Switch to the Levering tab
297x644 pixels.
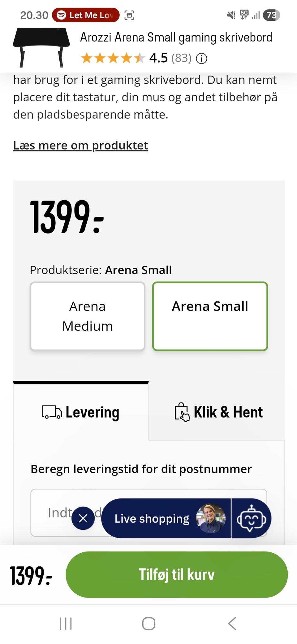81,412
